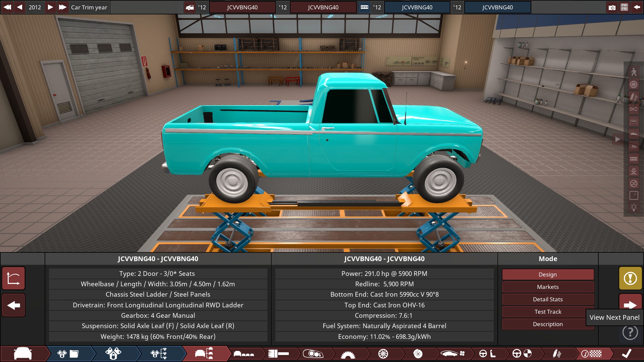Open the car trim selection step
Viewport: 644px width, 362px height.
click(x=204, y=354)
